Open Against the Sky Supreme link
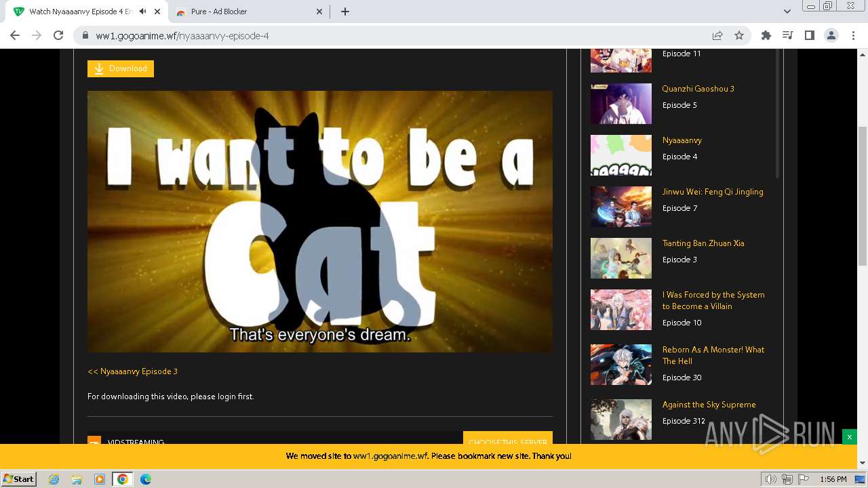 coord(709,405)
